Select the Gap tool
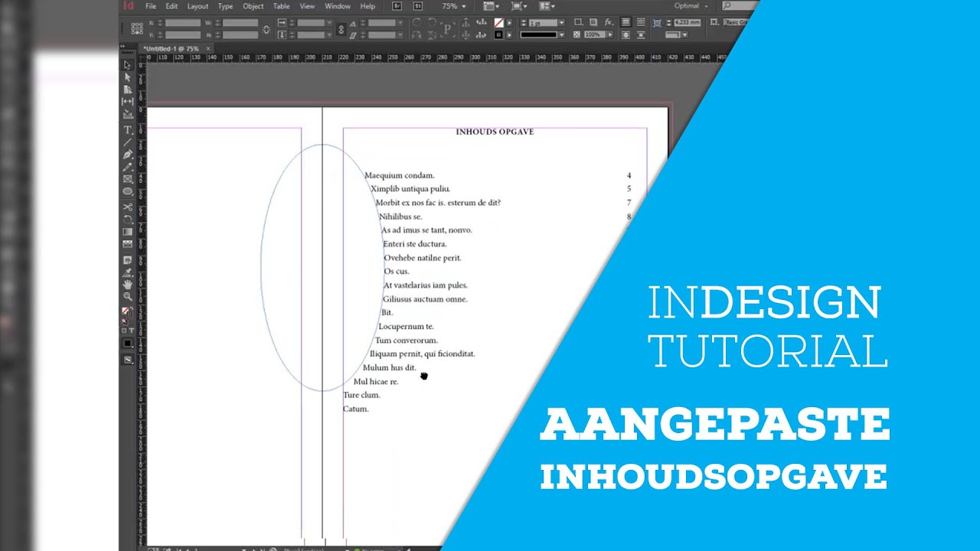980x551 pixels. (128, 101)
